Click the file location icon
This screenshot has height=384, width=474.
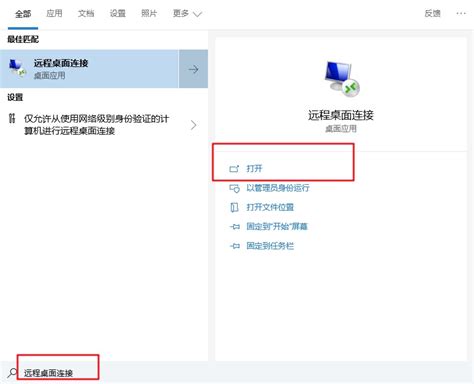coord(234,207)
